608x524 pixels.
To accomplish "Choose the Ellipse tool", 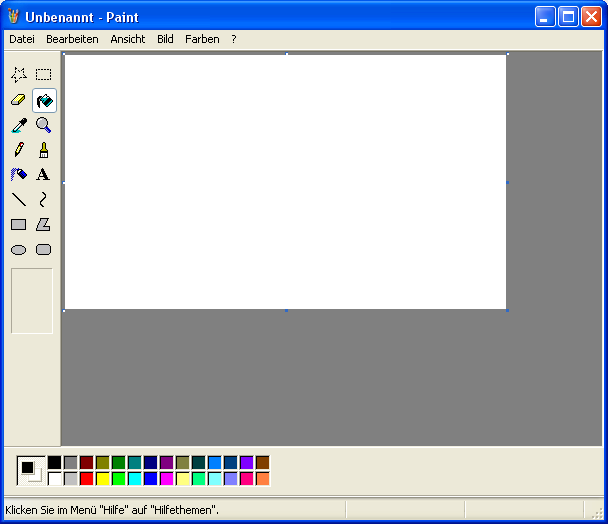I will 19,249.
